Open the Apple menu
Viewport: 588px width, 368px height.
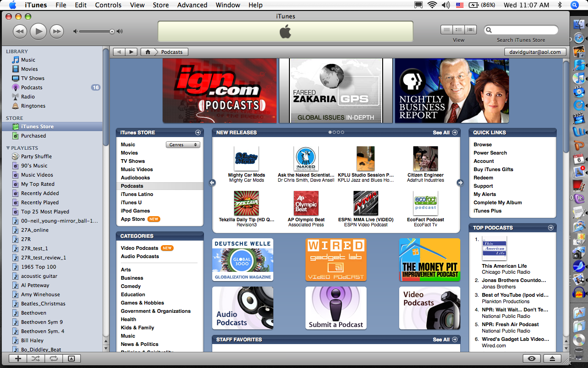[x=12, y=5]
